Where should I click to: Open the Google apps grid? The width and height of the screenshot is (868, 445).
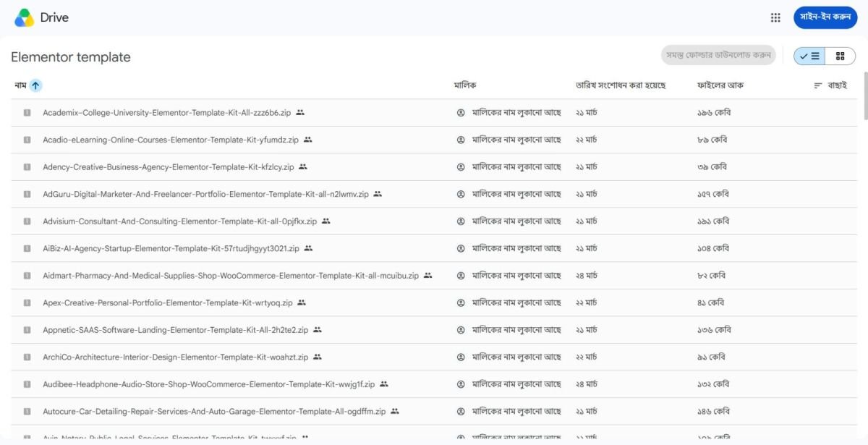(x=775, y=18)
